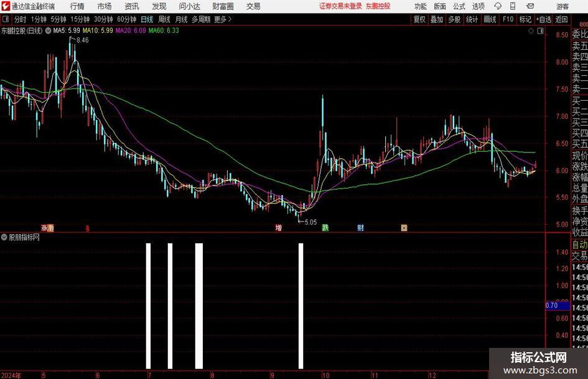Image resolution: width=588 pixels, height=379 pixels.
Task: Click the 2024年 date axis label
Action: [x=11, y=375]
